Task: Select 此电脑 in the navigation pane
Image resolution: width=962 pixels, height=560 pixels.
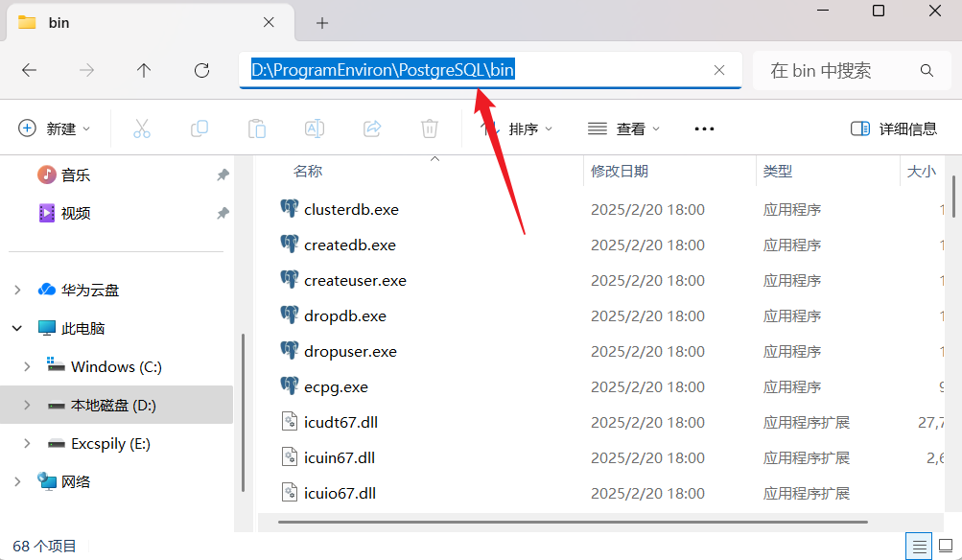Action: click(71, 328)
